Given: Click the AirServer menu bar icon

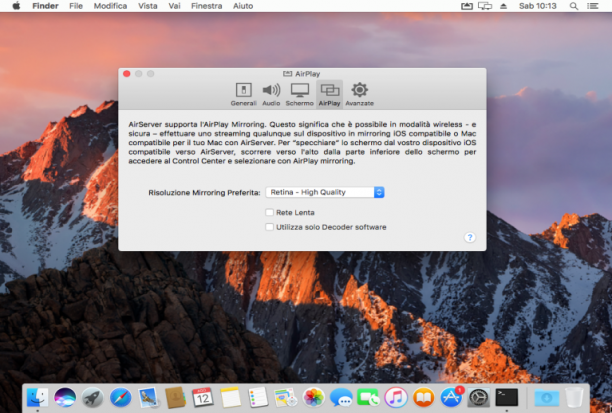Looking at the screenshot, I should click(x=467, y=6).
